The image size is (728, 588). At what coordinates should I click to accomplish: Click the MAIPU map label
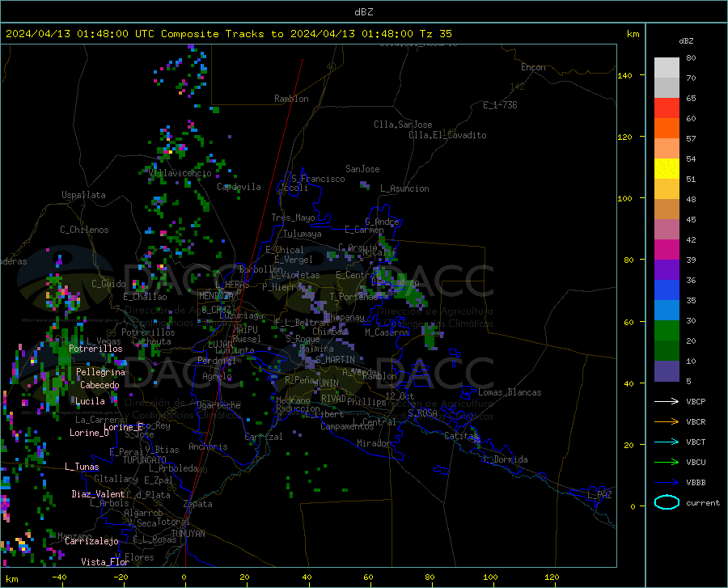click(x=245, y=329)
